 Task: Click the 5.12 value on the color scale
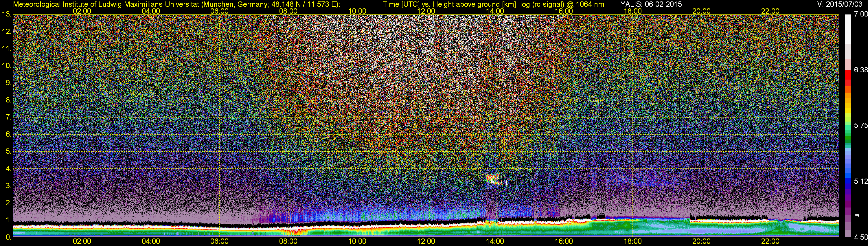click(861, 181)
